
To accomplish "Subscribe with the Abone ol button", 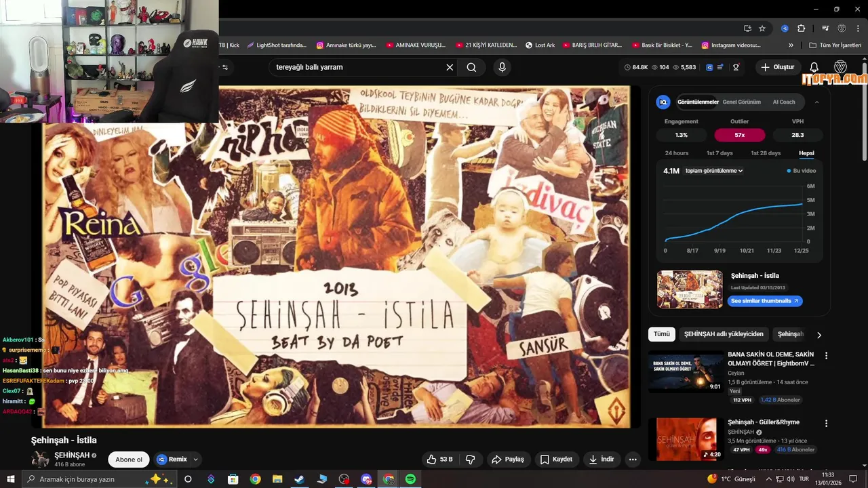I will coord(129,460).
